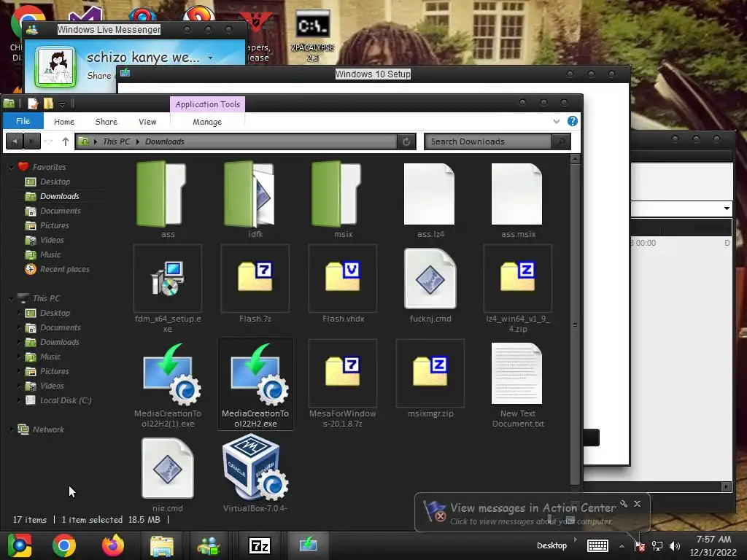Show hidden tray icons arrow
The width and height of the screenshot is (747, 560).
(622, 545)
